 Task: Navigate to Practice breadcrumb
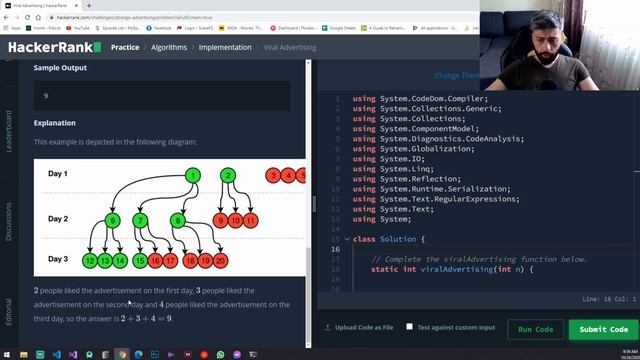pos(125,47)
